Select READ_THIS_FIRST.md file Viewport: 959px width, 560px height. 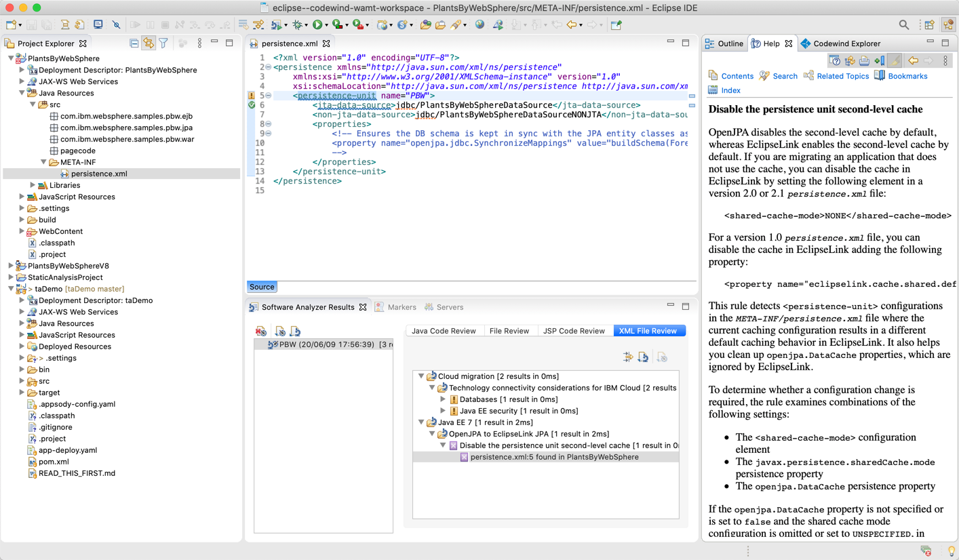pos(77,473)
